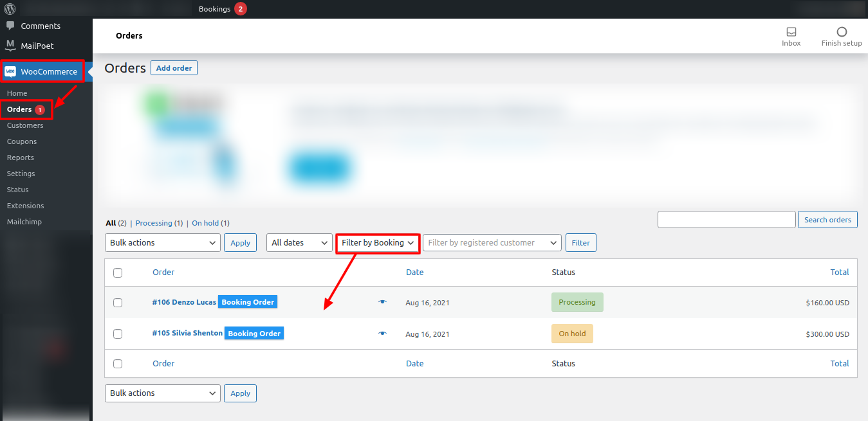The width and height of the screenshot is (868, 421).
Task: Show All orders filter link
Action: (111, 223)
